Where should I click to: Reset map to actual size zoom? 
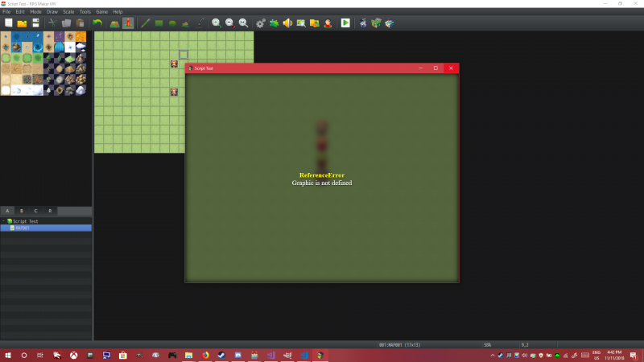pos(244,23)
